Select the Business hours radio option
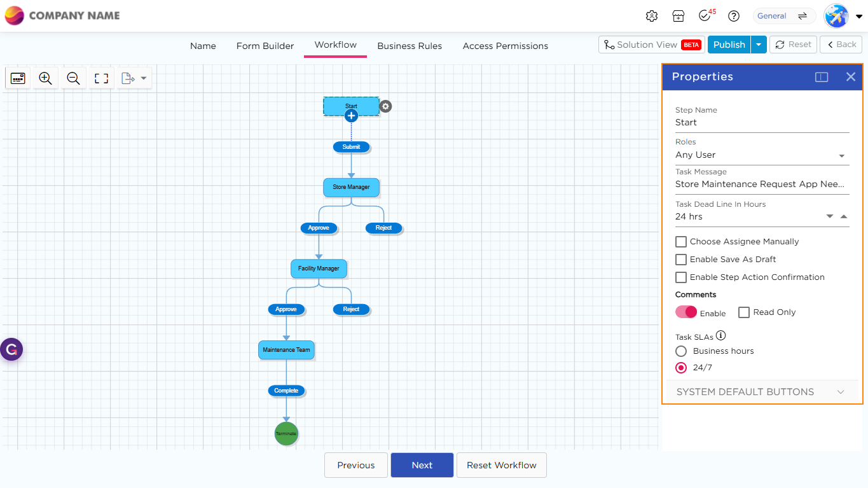The image size is (868, 488). coord(681,351)
